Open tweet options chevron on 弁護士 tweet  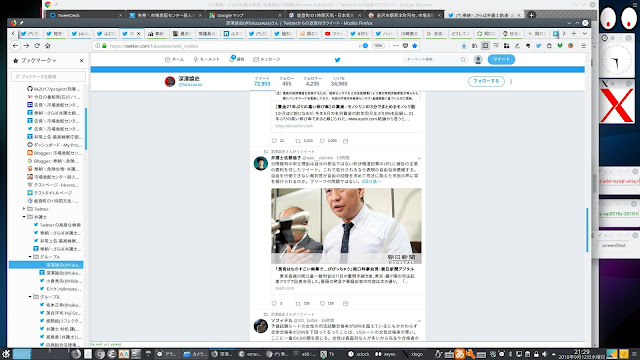(x=419, y=158)
